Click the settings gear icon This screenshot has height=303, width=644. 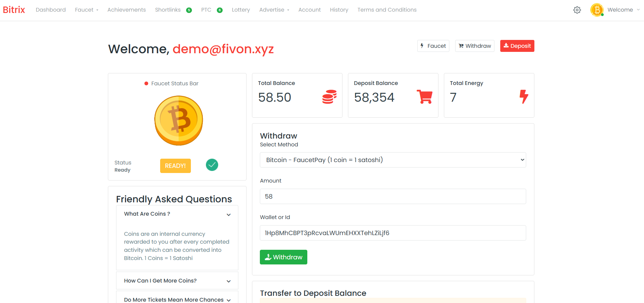click(x=577, y=10)
